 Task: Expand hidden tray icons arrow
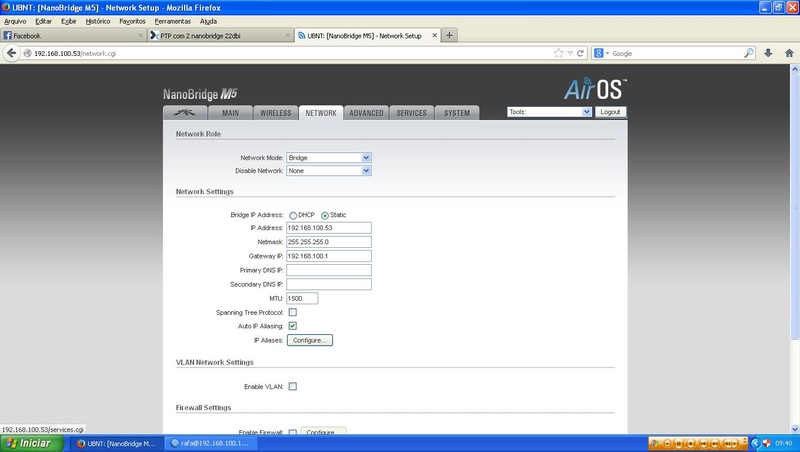click(756, 443)
